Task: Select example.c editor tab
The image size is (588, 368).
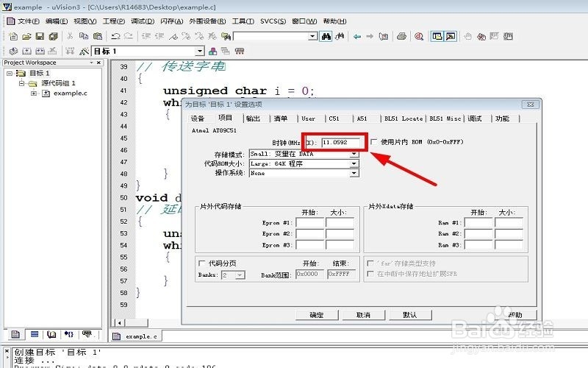Action: [x=137, y=336]
